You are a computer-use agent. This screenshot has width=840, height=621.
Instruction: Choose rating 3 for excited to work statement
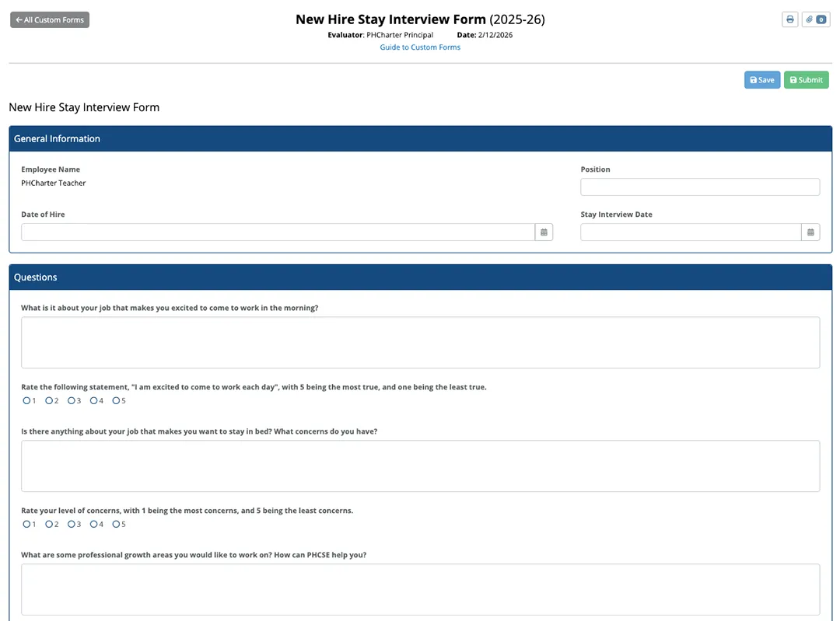[x=71, y=401]
